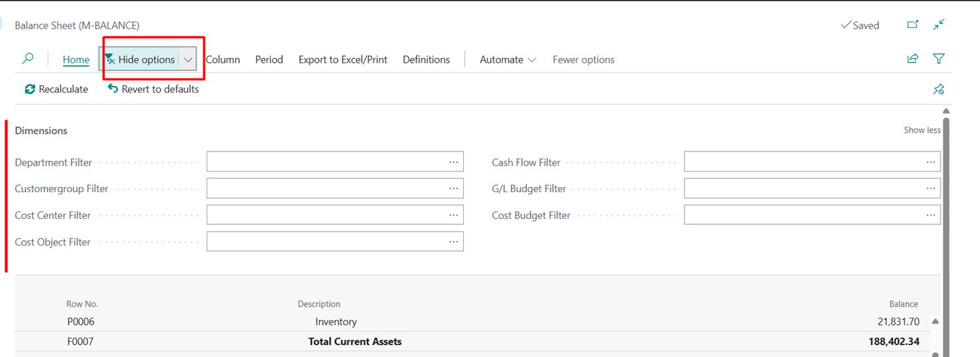Click the Customergroup Filter input field
This screenshot has width=980, height=357.
[x=335, y=188]
